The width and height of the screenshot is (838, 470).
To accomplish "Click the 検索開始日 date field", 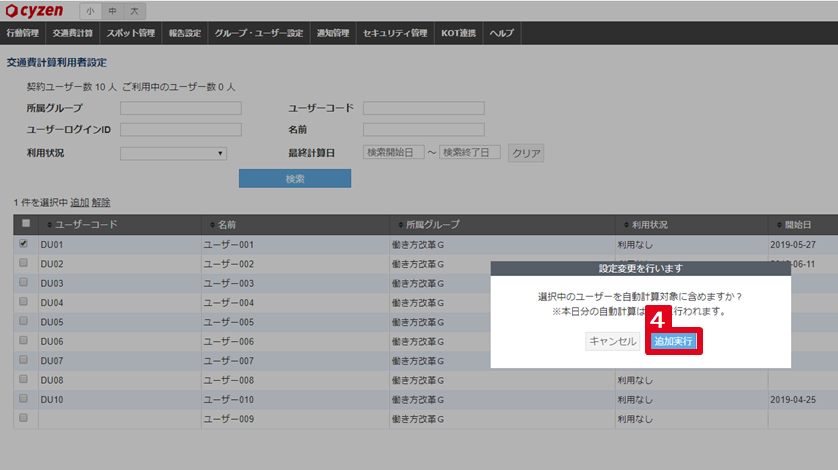I will [x=393, y=152].
